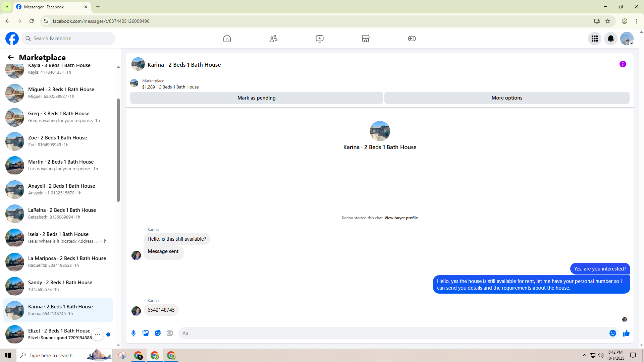Image resolution: width=644 pixels, height=362 pixels.
Task: Bookmark this tab with the star
Action: pyautogui.click(x=608, y=21)
